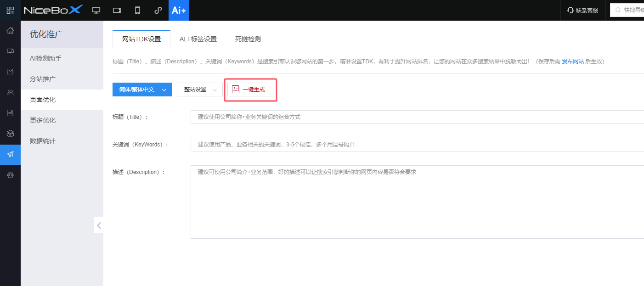Screen dimensions: 644x286
Task: Click the 标题 (Title) input field
Action: pos(322,117)
